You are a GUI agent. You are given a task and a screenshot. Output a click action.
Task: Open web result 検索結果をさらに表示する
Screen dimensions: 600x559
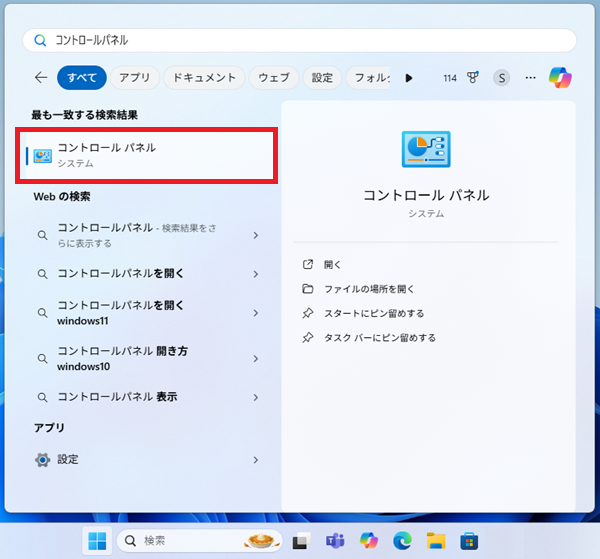coord(147,235)
